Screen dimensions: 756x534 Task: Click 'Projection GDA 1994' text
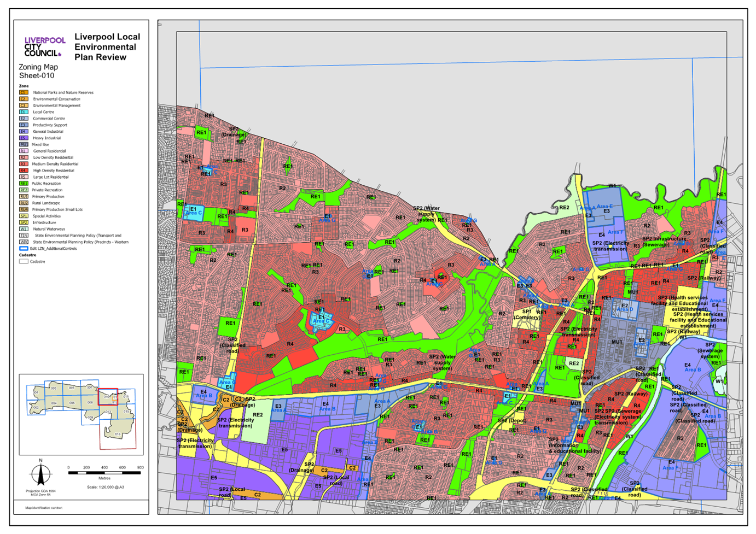pos(40,491)
